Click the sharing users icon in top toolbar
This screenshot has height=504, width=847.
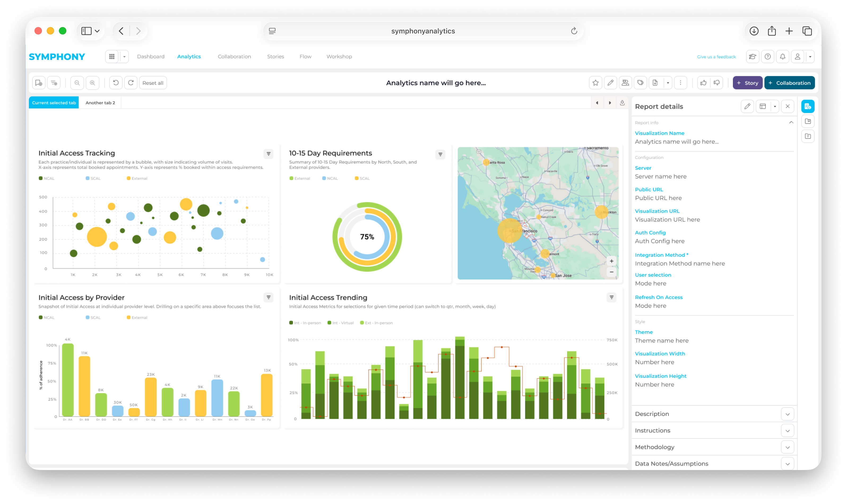pos(625,82)
